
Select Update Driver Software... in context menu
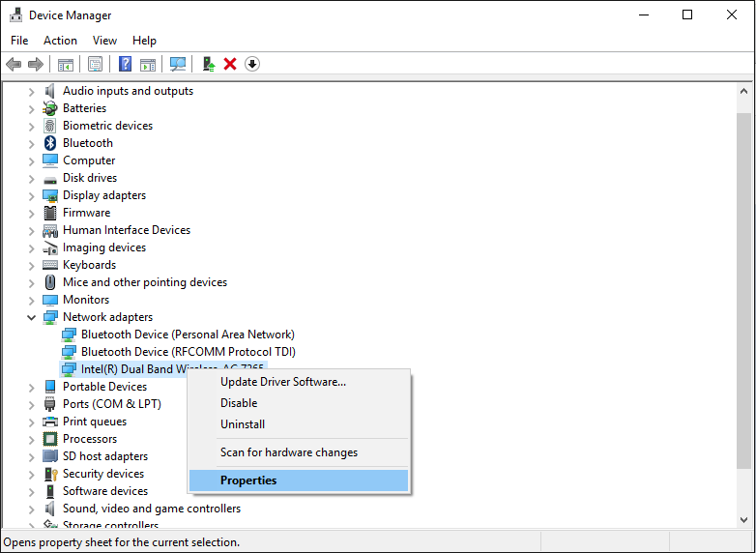click(x=282, y=382)
